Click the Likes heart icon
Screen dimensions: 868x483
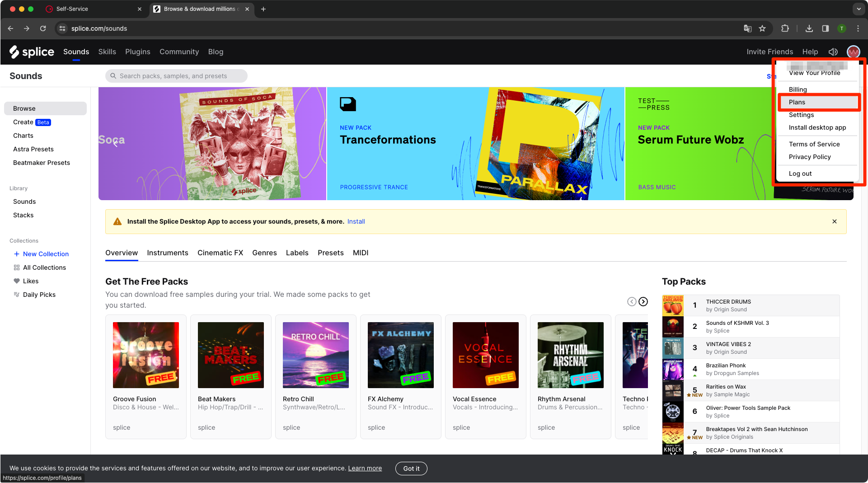tap(17, 281)
